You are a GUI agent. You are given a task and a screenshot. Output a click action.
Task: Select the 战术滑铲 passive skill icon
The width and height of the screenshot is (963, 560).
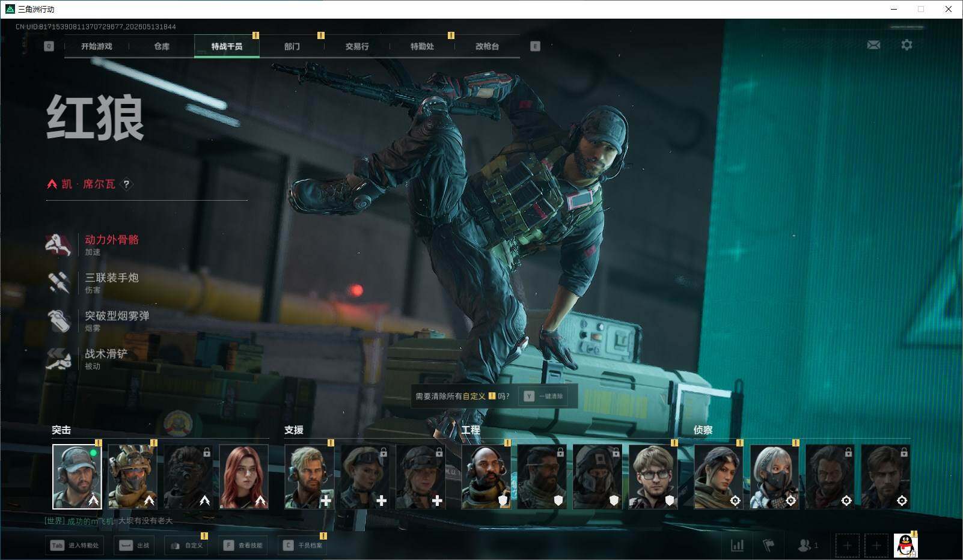click(59, 358)
